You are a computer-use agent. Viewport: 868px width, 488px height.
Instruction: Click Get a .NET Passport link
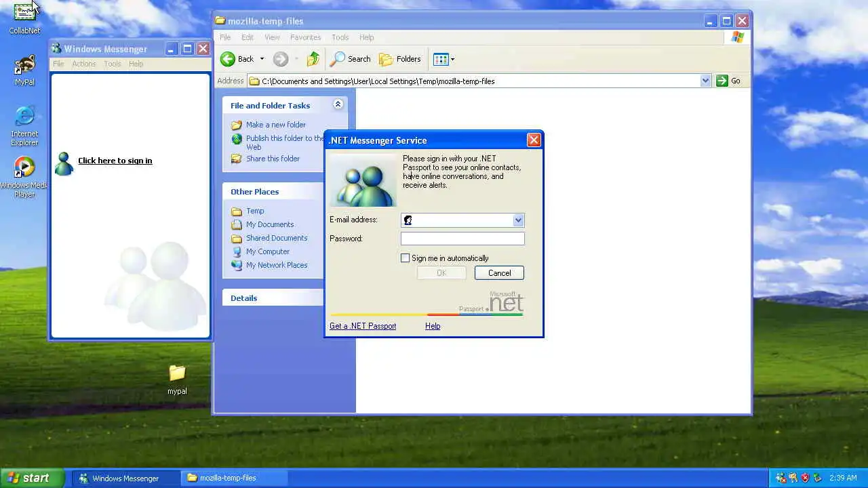[363, 326]
